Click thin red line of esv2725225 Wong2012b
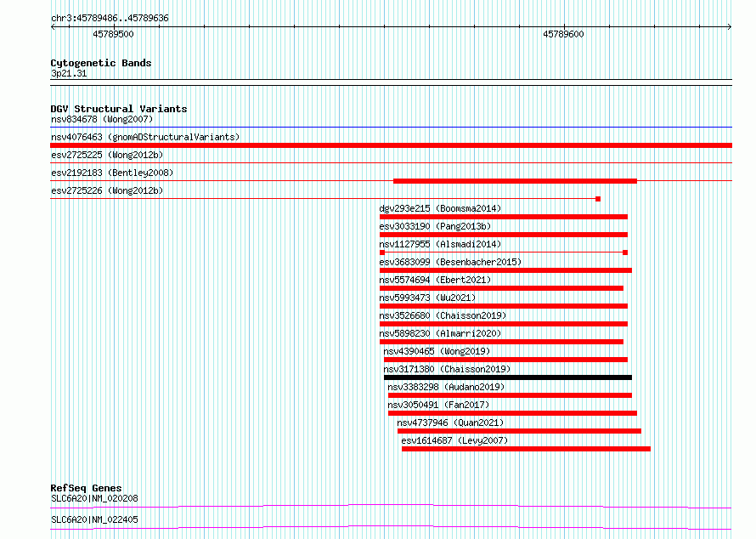Image resolution: width=756 pixels, height=539 pixels. [x=391, y=163]
